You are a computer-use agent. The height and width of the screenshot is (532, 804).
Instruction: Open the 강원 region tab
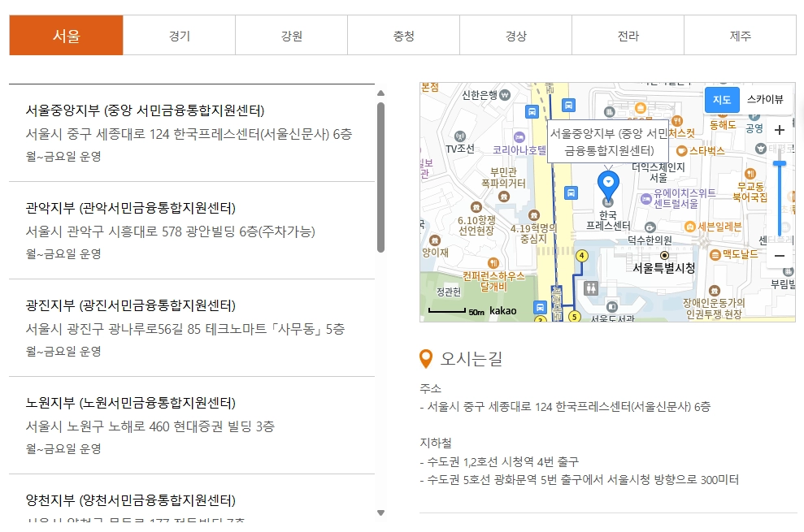291,36
